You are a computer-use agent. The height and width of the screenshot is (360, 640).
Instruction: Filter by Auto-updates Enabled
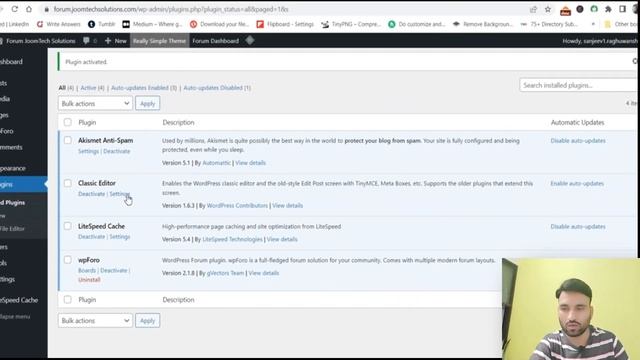(140, 88)
